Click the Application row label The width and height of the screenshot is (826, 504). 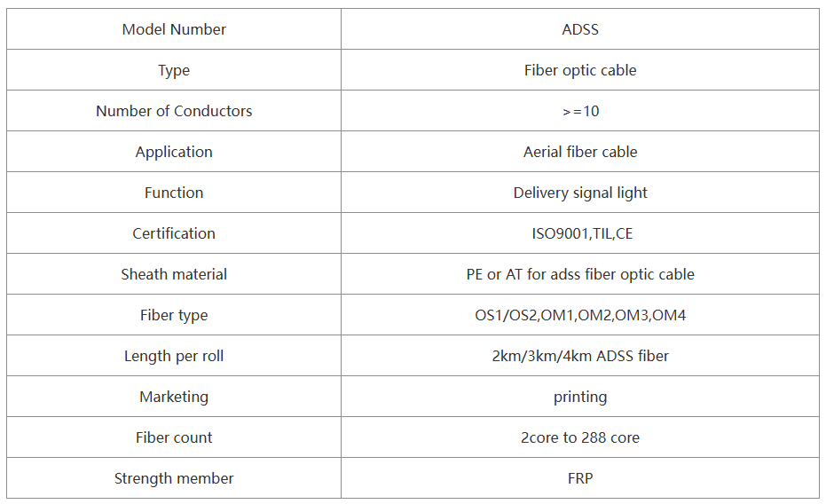(x=174, y=152)
